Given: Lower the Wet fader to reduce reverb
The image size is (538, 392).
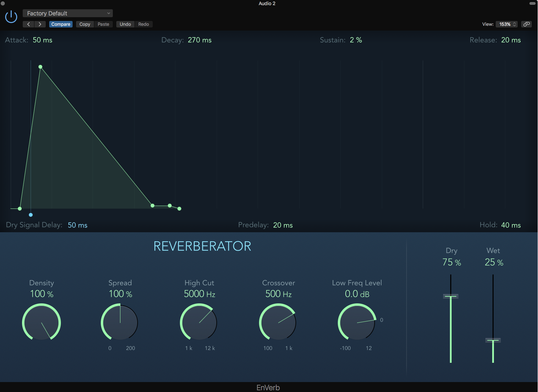Looking at the screenshot, I should coord(493,340).
